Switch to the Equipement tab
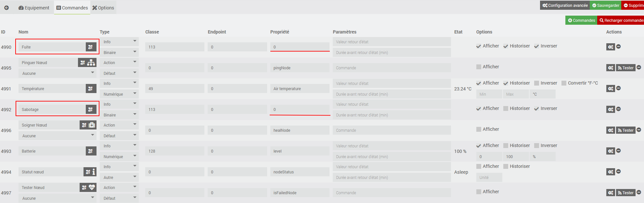 point(34,8)
